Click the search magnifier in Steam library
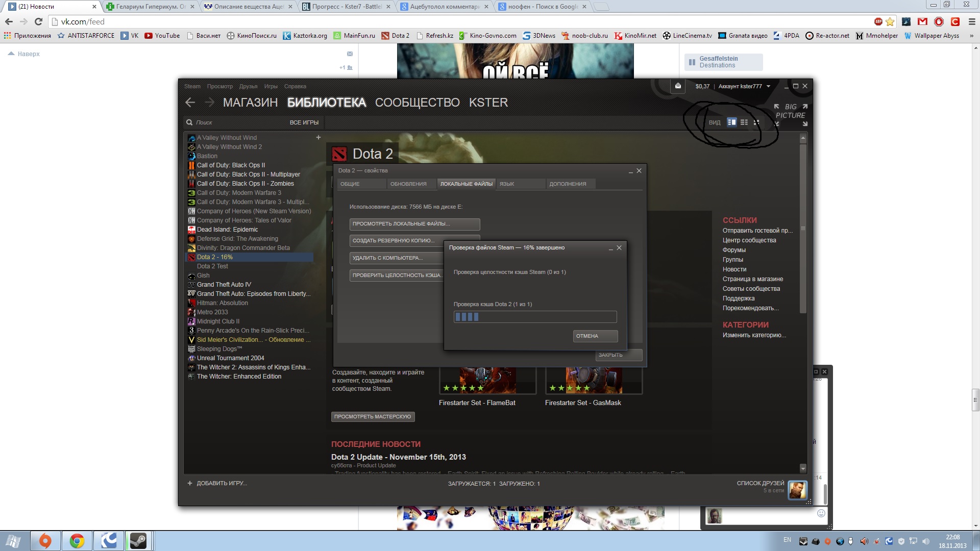The image size is (980, 551). tap(189, 122)
